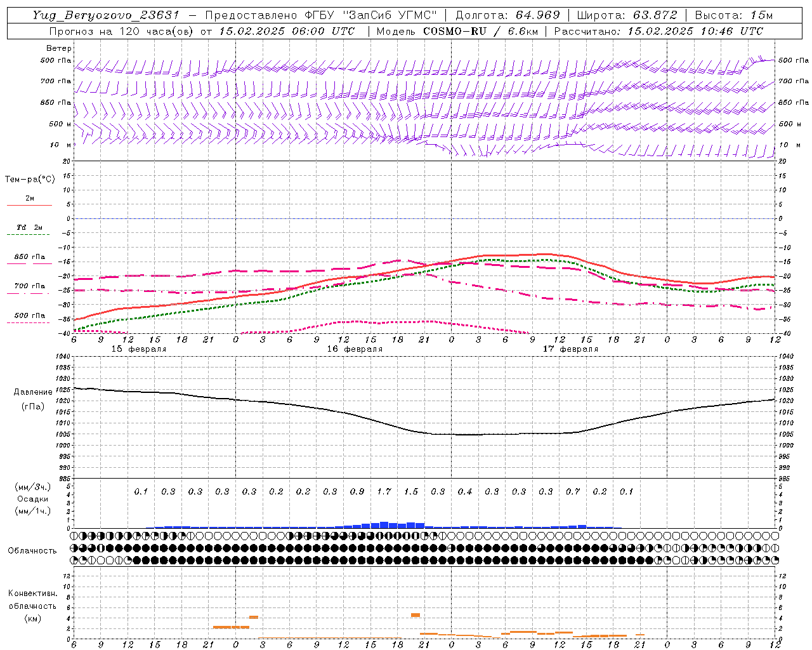Click the 0.9 precipitation total value
812x650 pixels.
[357, 491]
